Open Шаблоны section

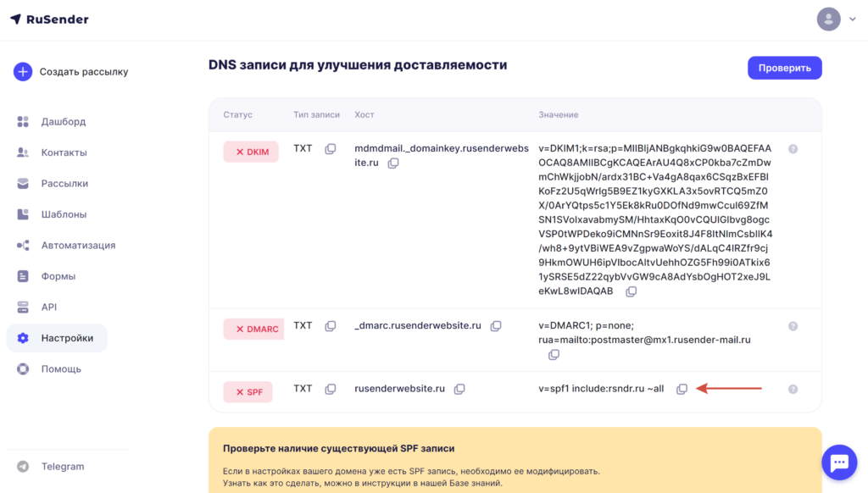(x=64, y=214)
